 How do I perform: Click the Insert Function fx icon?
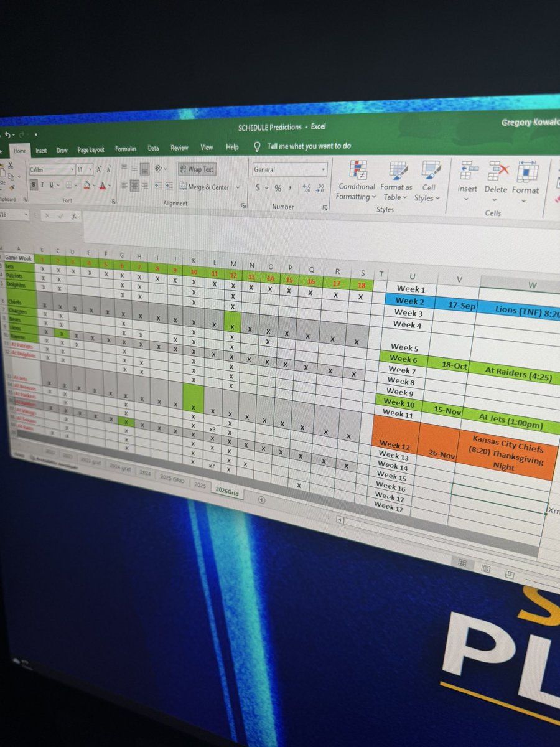pyautogui.click(x=74, y=217)
